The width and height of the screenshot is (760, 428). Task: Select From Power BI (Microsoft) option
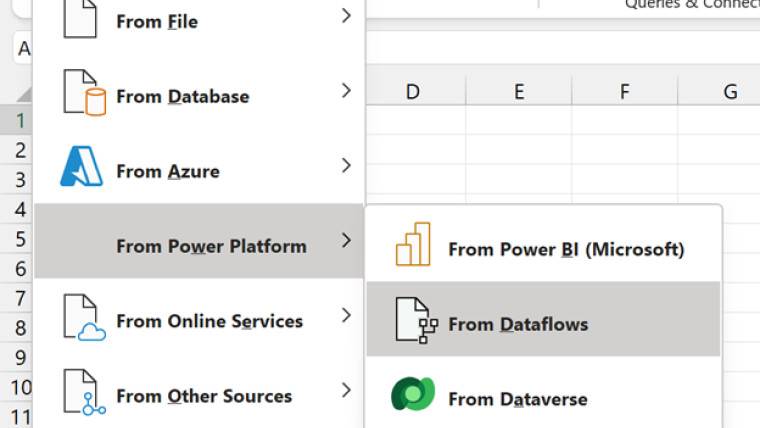coord(565,249)
